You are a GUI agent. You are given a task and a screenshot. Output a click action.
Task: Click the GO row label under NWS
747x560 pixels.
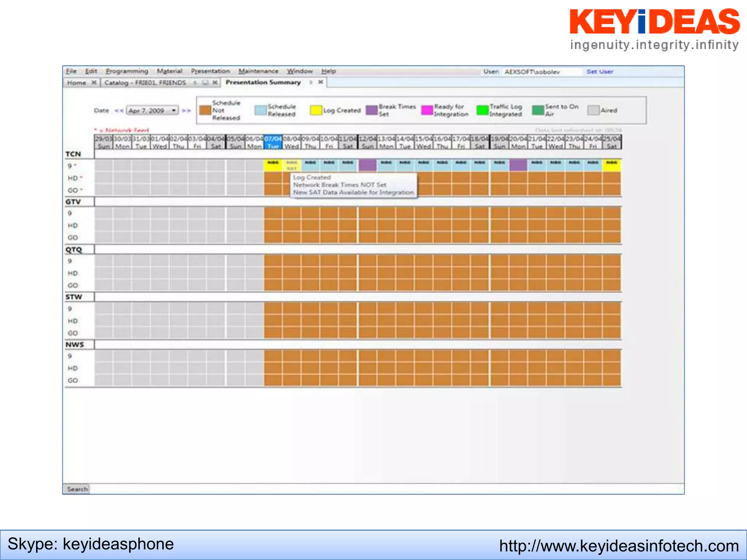73,380
